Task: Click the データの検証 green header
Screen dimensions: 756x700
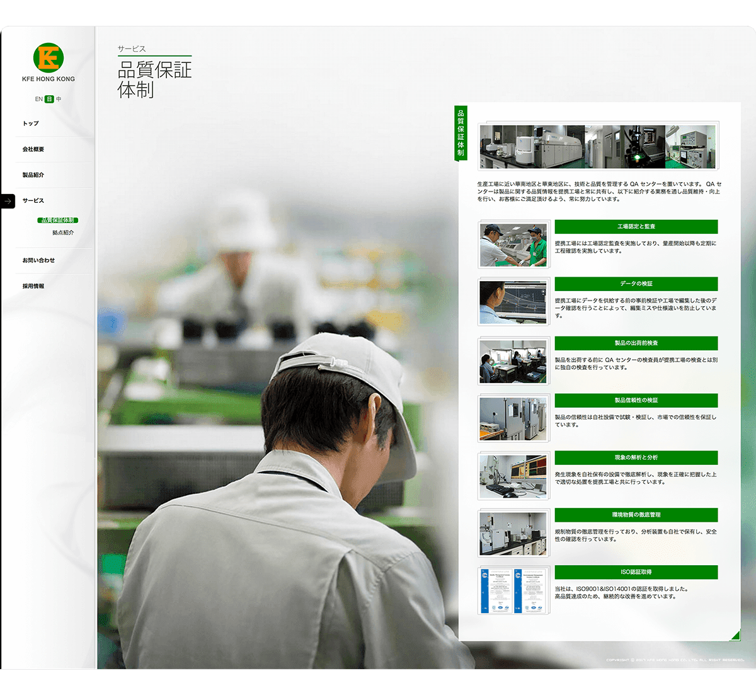Action: point(636,284)
